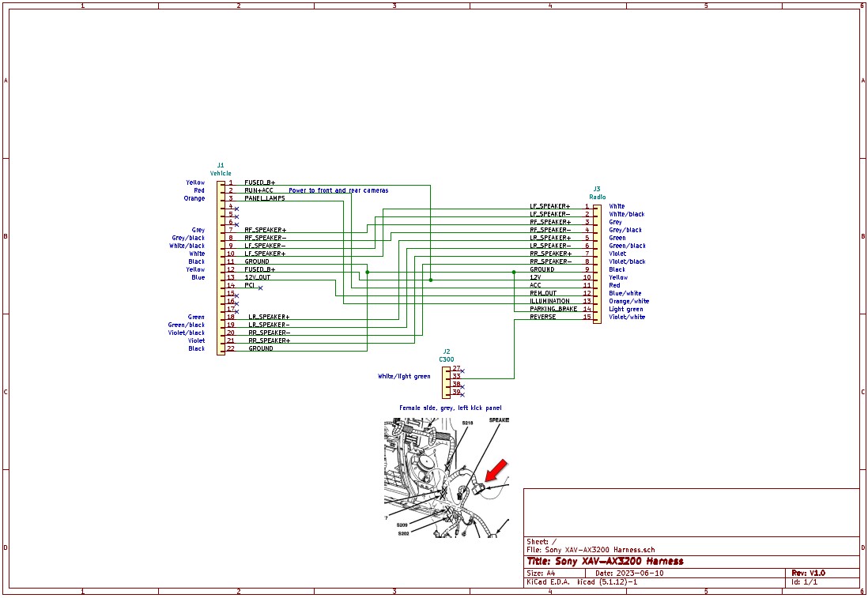
Task: Select the no-connect marker on J2 pin 39
Action: tap(462, 393)
